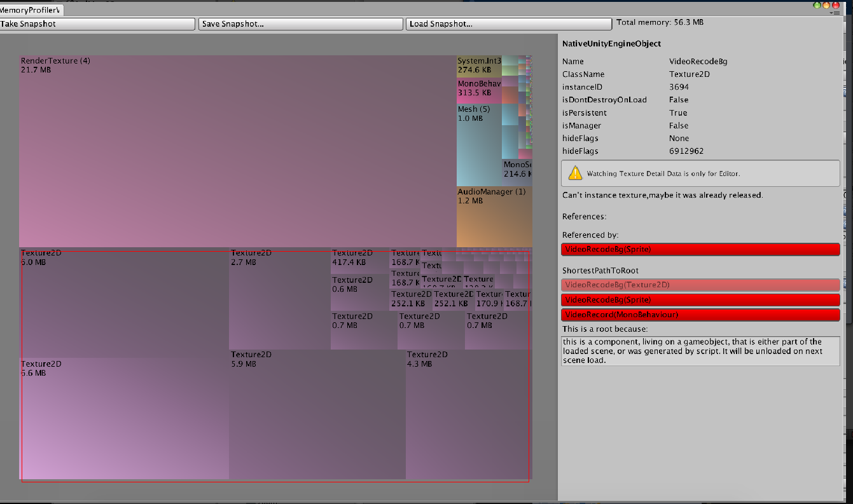Click the Can't instance texture message
The width and height of the screenshot is (853, 504).
pos(662,195)
